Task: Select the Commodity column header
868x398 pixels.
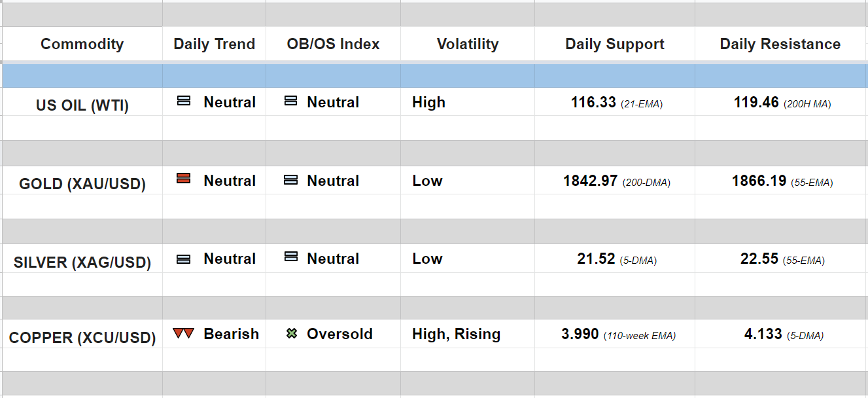Action: click(82, 44)
